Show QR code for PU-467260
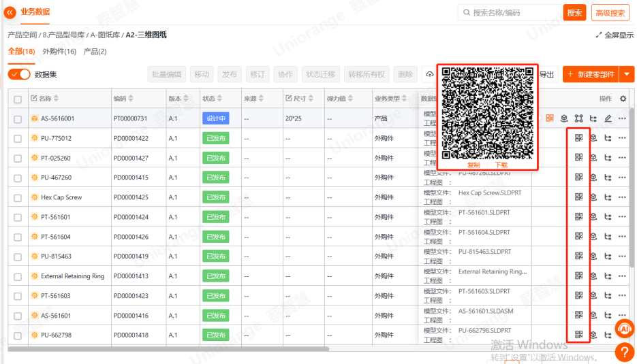 tap(578, 178)
